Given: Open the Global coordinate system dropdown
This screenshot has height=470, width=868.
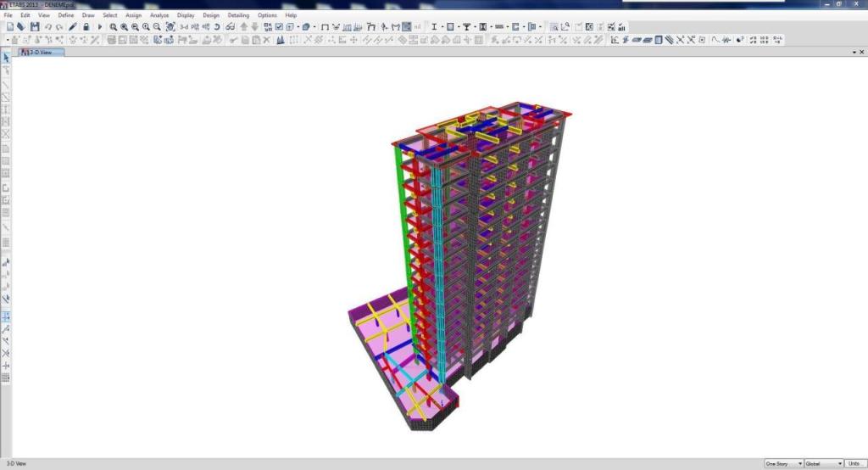Looking at the screenshot, I should coord(823,464).
